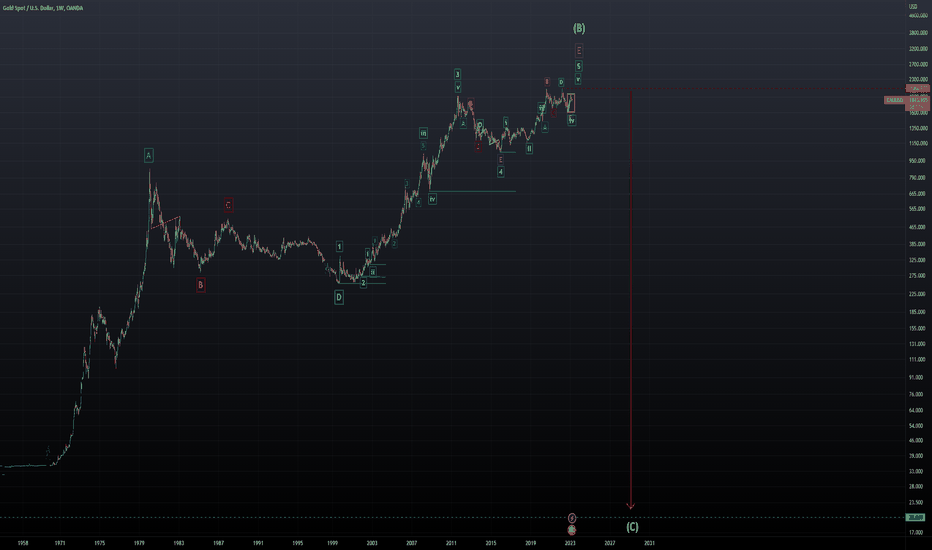
Task: Click the short red trendline near 1981
Action: 165,222
